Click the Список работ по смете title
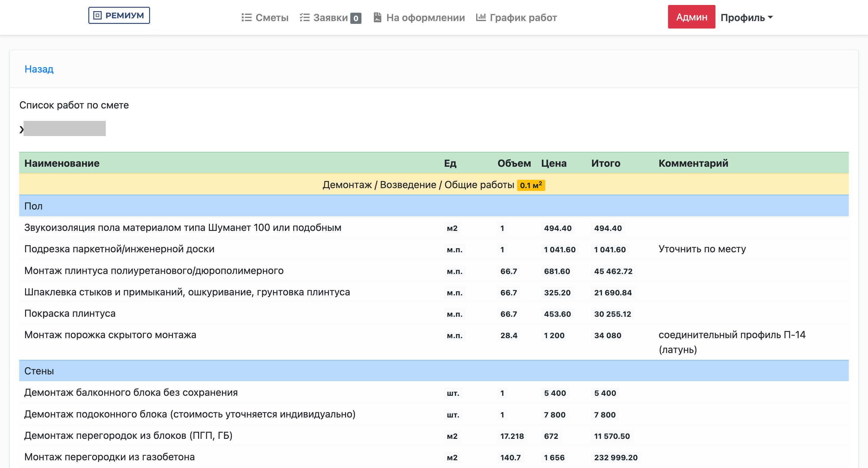The image size is (868, 468). coord(74,105)
